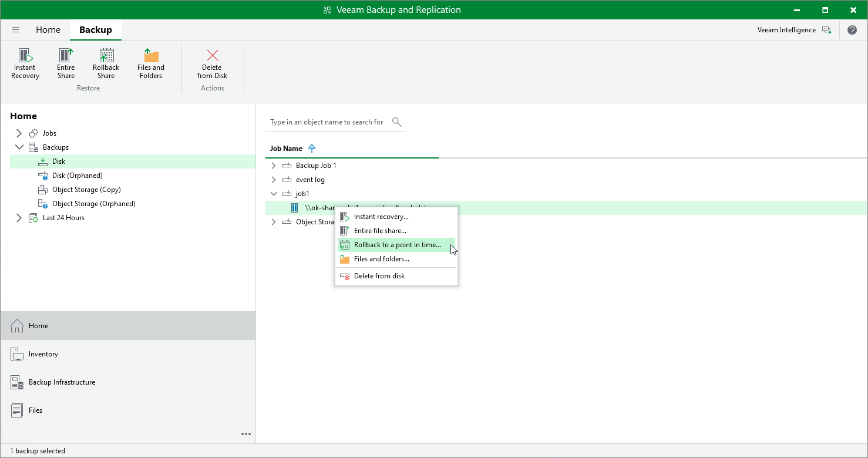Open Files and Folders restore in ribbon

(151, 63)
